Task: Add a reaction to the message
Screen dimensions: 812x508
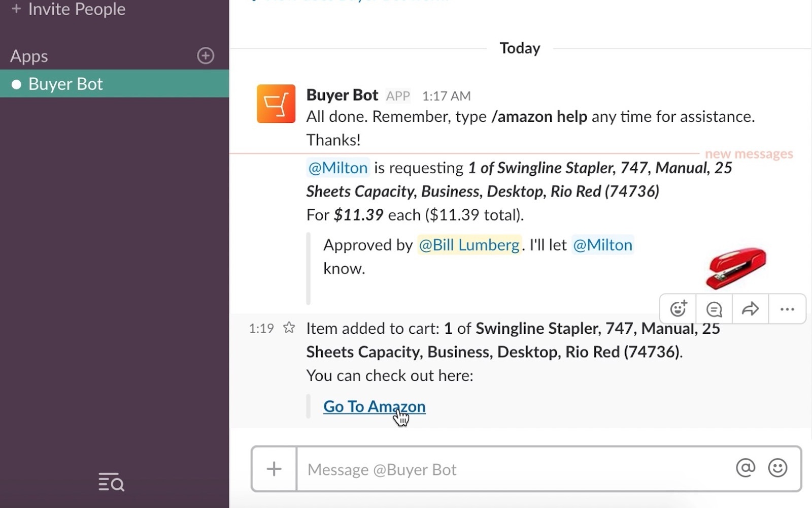Action: pos(678,309)
